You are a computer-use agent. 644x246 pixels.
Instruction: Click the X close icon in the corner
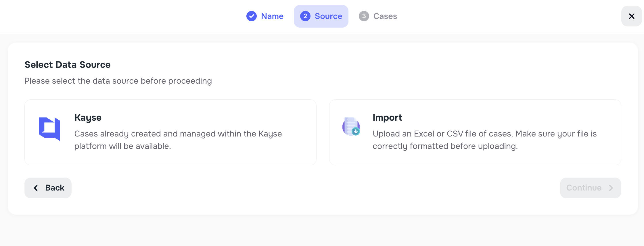631,16
